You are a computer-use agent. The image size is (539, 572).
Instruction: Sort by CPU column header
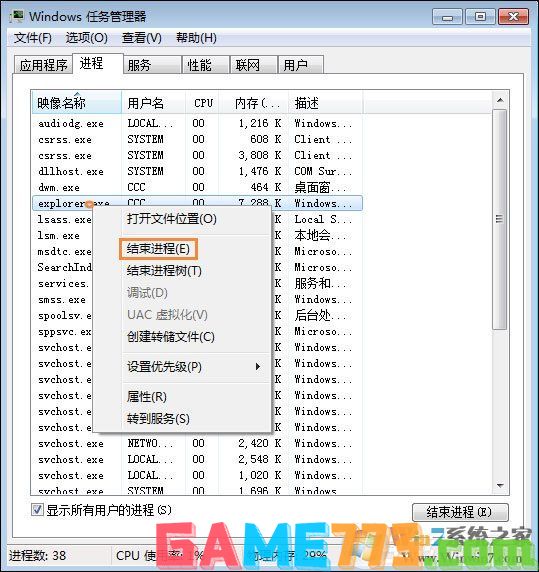tap(202, 103)
